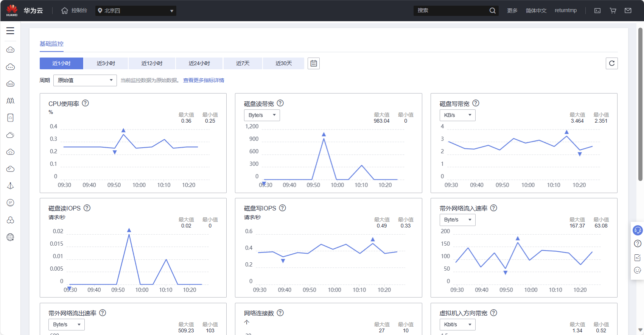Open the shopping cart icon
This screenshot has width=644, height=335.
tap(613, 11)
